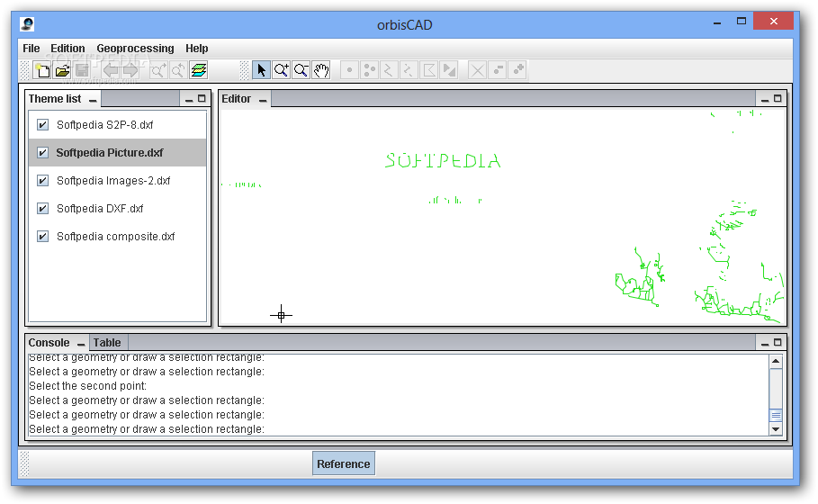Maximize the Editor panel
The width and height of the screenshot is (818, 504).
coord(778,99)
